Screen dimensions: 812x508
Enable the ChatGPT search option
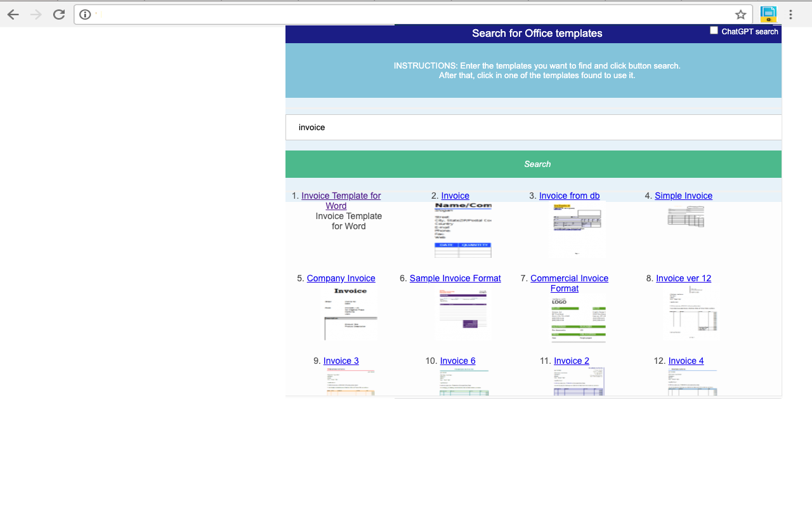[x=714, y=30]
